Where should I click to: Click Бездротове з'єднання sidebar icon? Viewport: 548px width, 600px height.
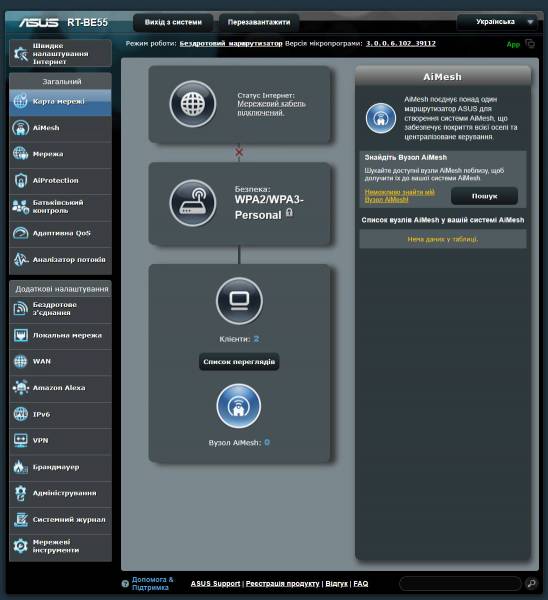(21, 308)
